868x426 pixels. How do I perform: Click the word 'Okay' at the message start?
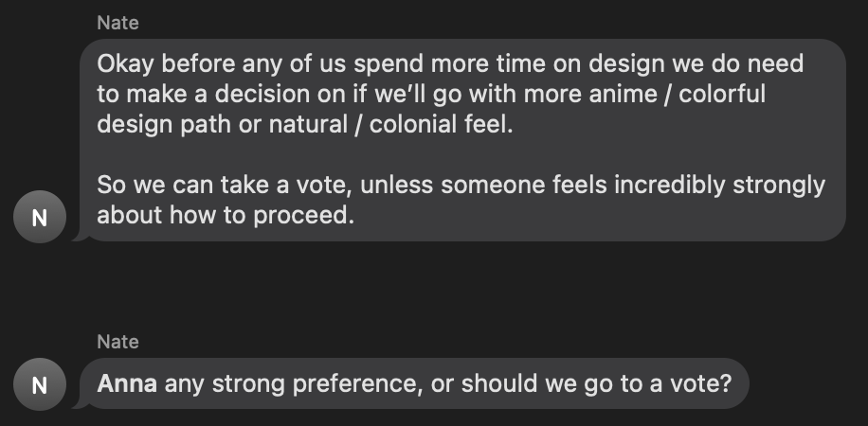coord(127,64)
